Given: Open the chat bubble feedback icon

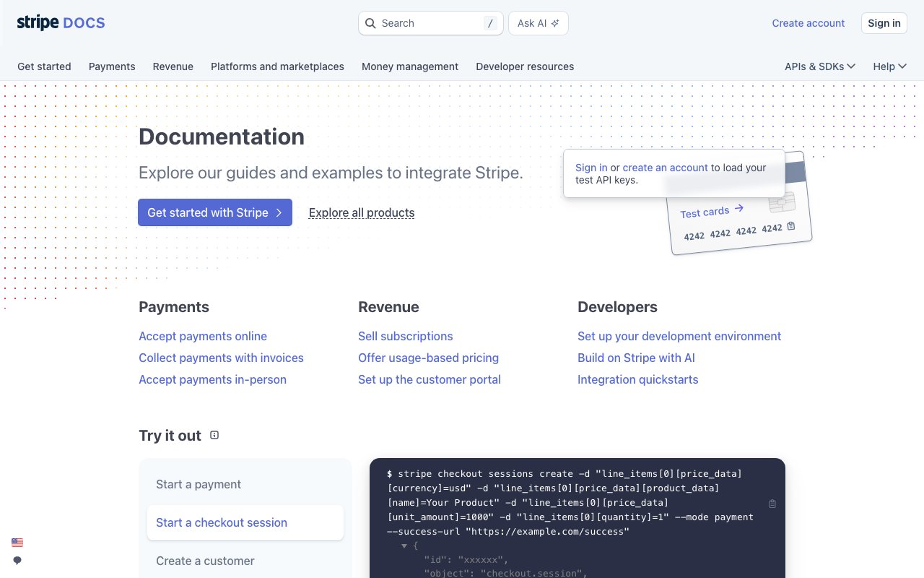Looking at the screenshot, I should point(17,561).
